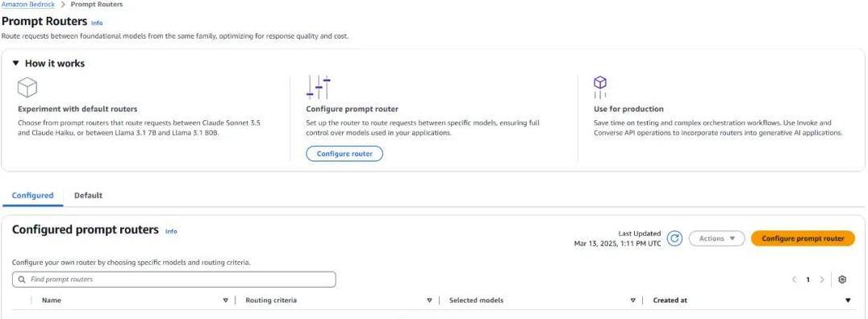Click the Configure router outlined button
Image resolution: width=868 pixels, height=319 pixels.
click(344, 154)
